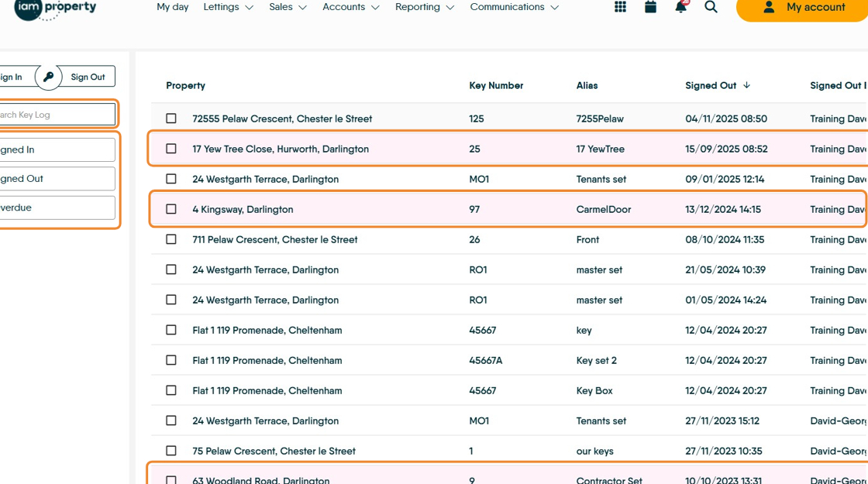The height and width of the screenshot is (484, 868).
Task: Expand the Sales menu
Action: click(288, 7)
